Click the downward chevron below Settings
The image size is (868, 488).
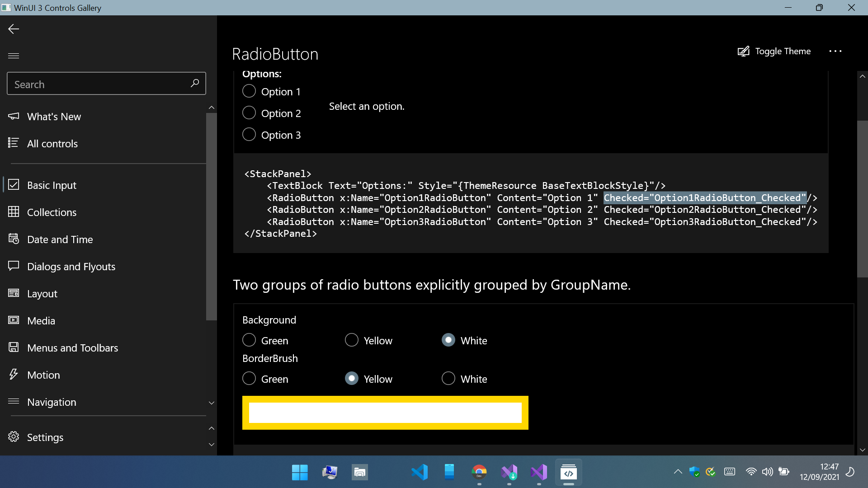211,445
